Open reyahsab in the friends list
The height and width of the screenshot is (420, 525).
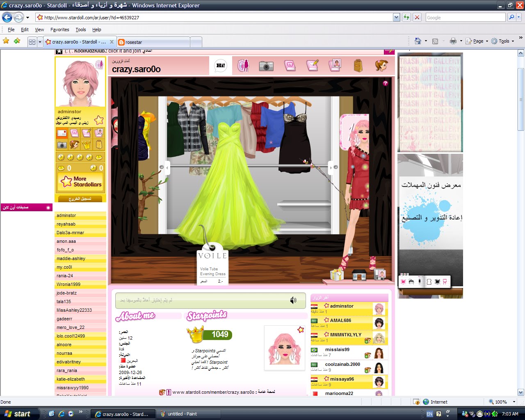(80, 224)
